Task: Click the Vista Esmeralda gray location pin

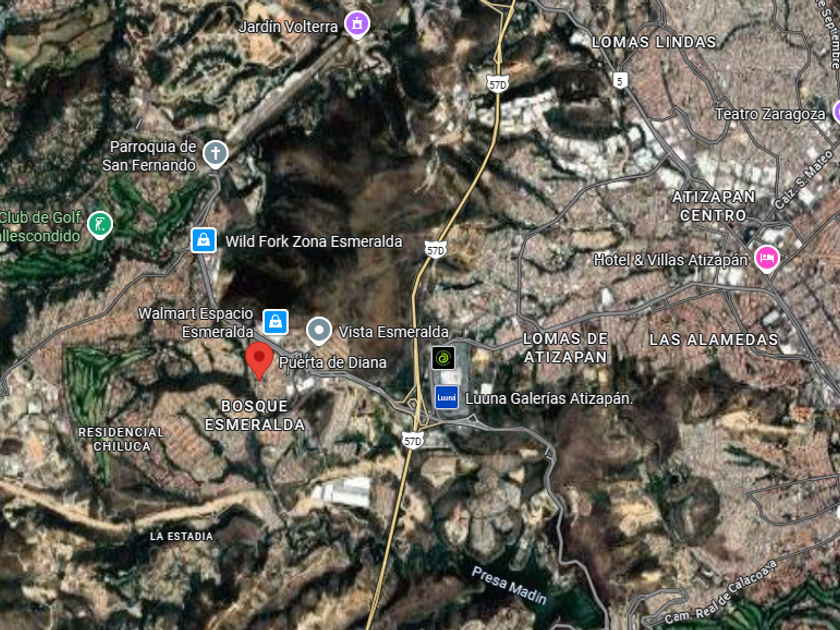Action: click(x=319, y=331)
